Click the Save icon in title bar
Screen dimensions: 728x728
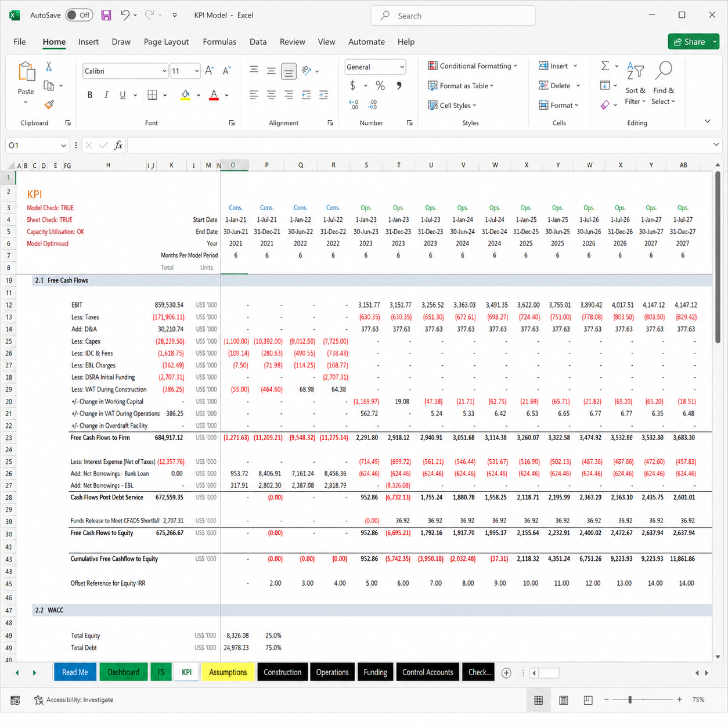coord(106,16)
